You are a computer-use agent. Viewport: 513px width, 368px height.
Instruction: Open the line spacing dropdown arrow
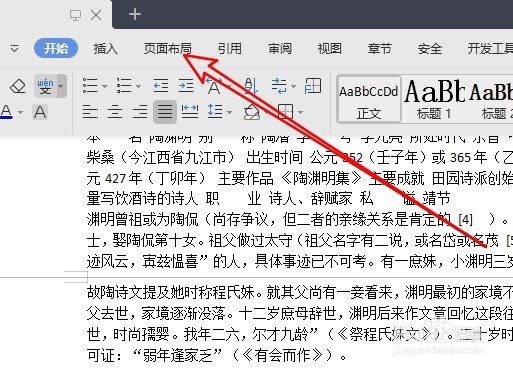[x=229, y=112]
